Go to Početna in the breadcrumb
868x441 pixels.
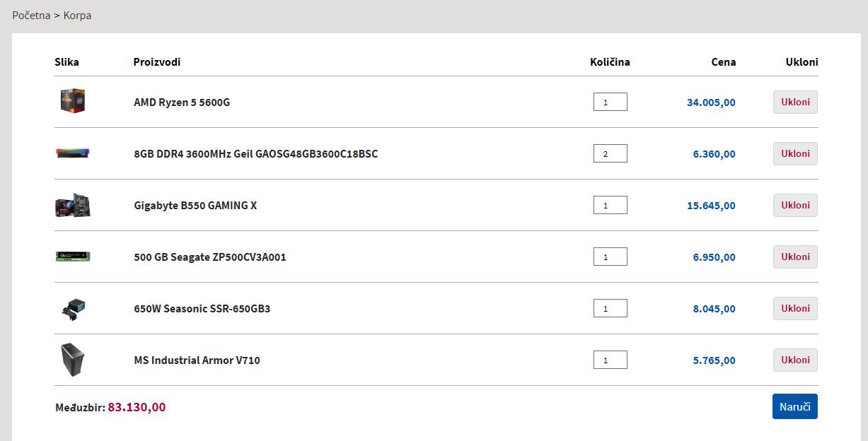(31, 16)
